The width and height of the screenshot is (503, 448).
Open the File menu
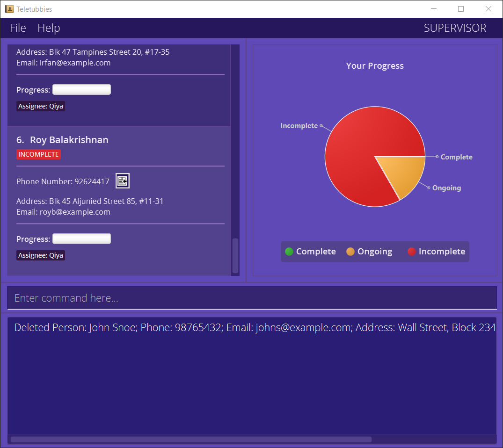(18, 28)
